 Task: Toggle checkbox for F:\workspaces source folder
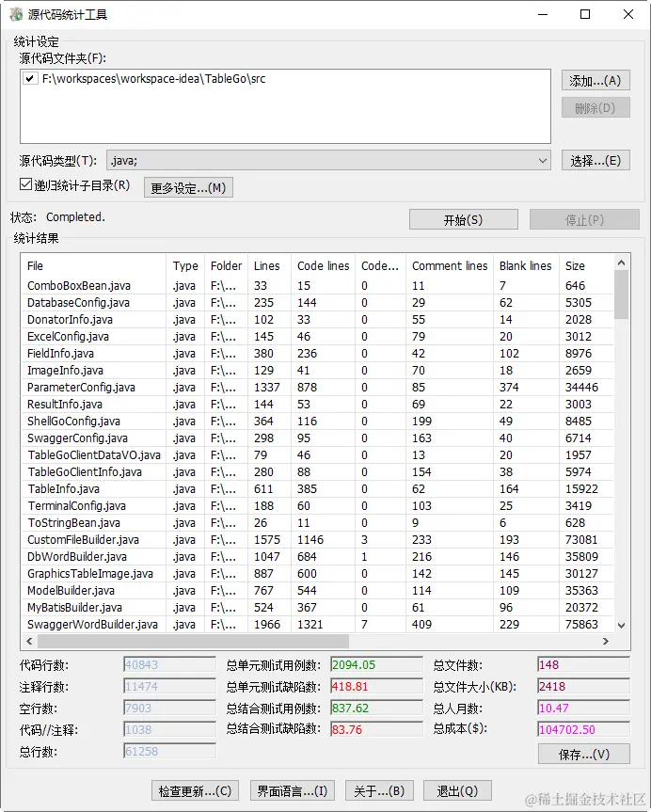point(29,79)
